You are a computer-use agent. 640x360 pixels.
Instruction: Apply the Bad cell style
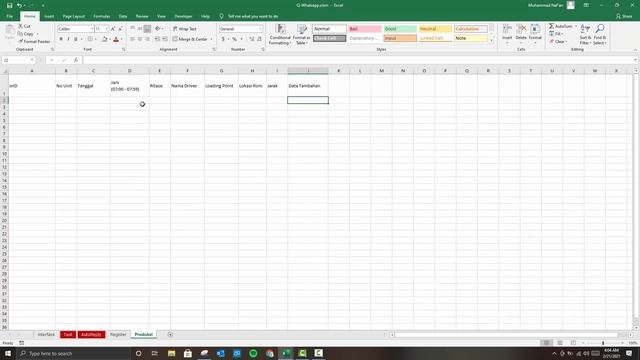click(x=365, y=29)
